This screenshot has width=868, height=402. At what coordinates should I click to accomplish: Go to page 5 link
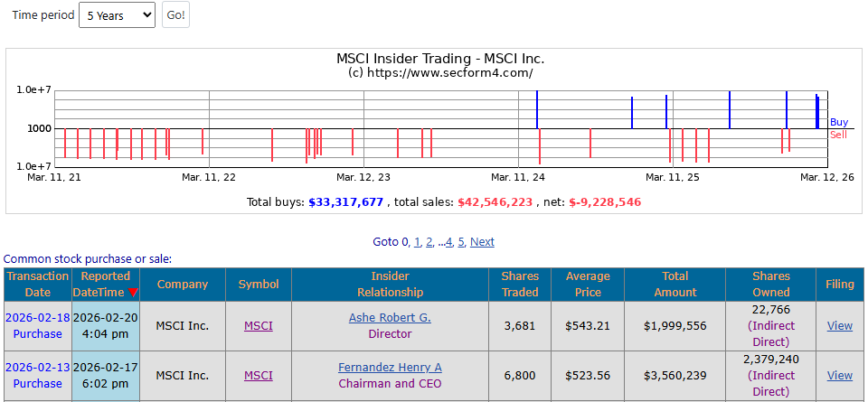click(461, 241)
